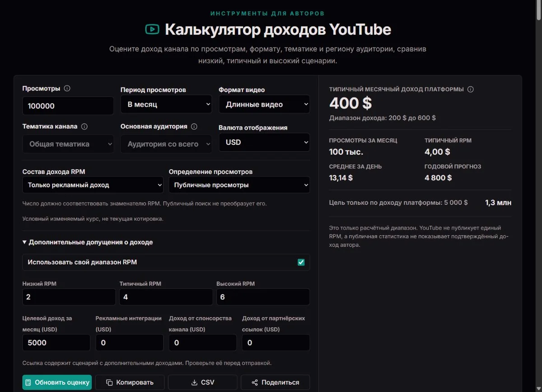Image resolution: width=542 pixels, height=392 pixels.
Task: Focus the Рекламные интеграции (USD) field
Action: tap(130, 343)
